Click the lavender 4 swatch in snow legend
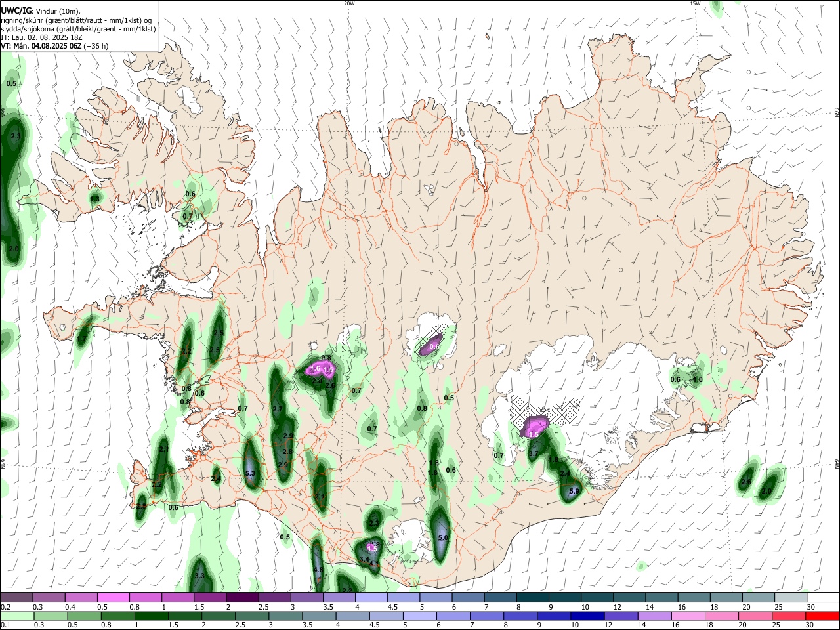The height and width of the screenshot is (630, 840). (371, 598)
